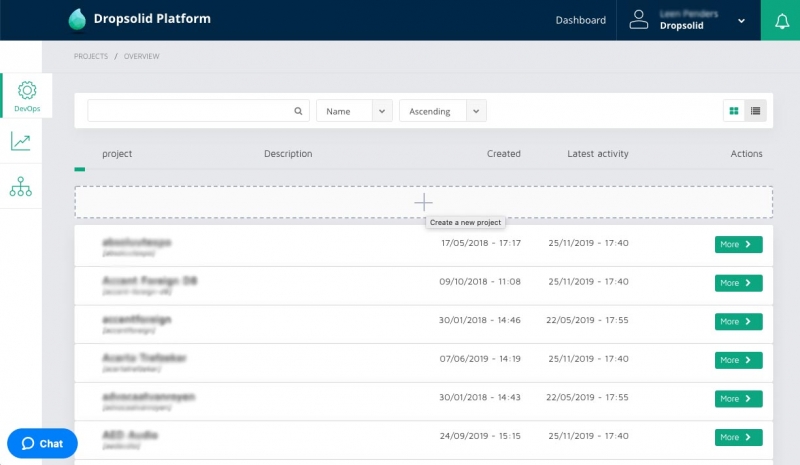Click the Created column header
The width and height of the screenshot is (800, 465).
(504, 154)
